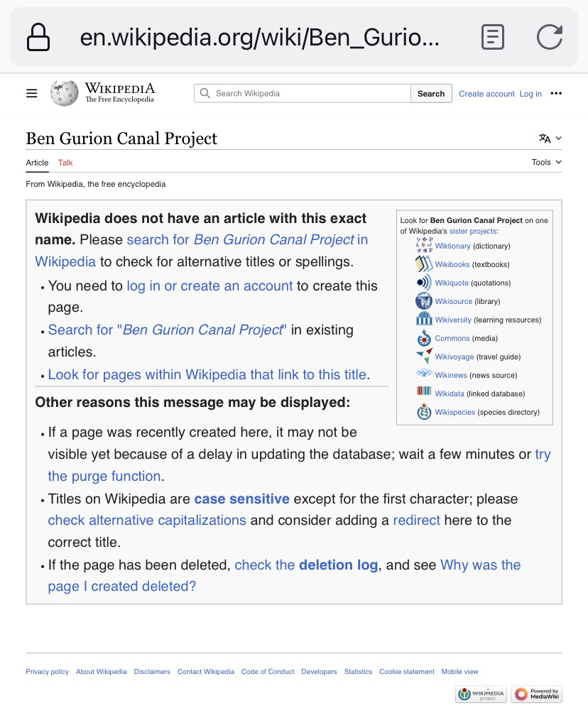
Task: Click the Wikiversity logo icon
Action: pyautogui.click(x=424, y=319)
